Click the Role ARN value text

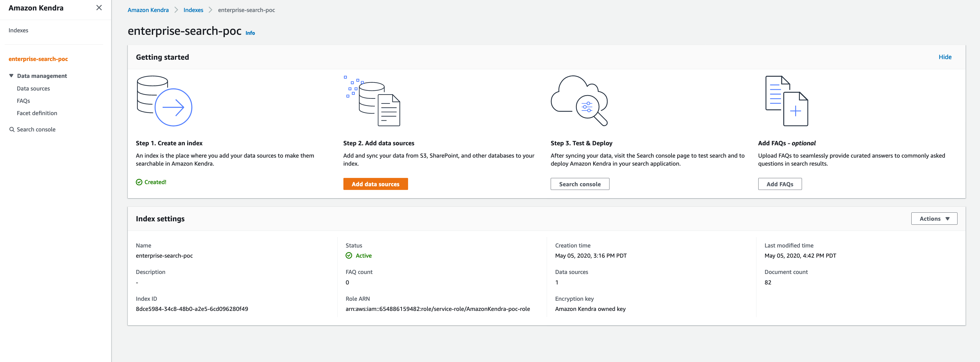click(438, 309)
